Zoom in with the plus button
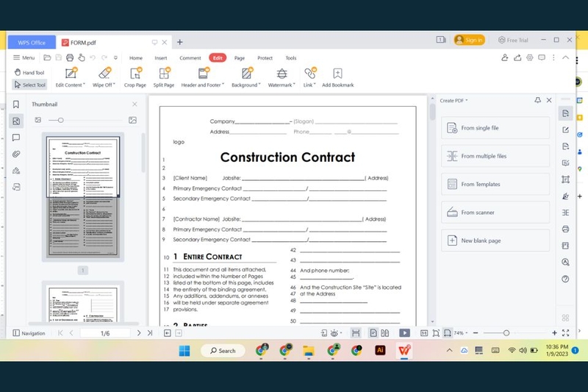This screenshot has width=588, height=392. click(x=554, y=332)
